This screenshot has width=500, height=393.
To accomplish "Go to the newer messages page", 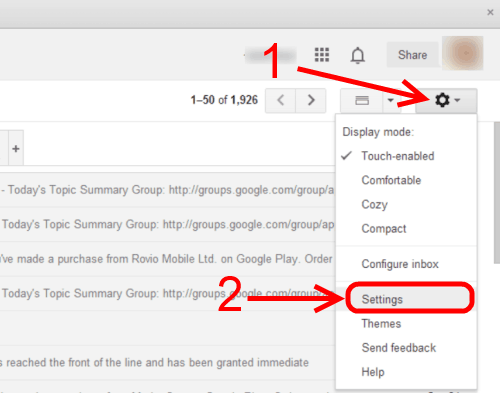I will point(280,100).
